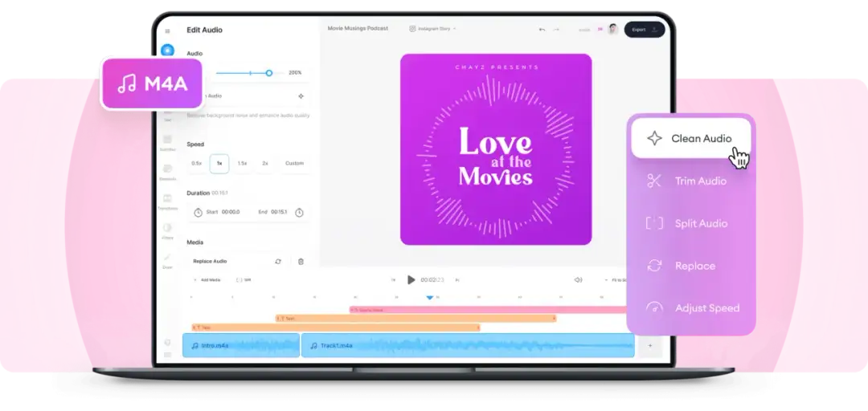Viewport: 868px width, 411px height.
Task: Open the Fit to Screen zoom dropdown
Action: (x=616, y=280)
